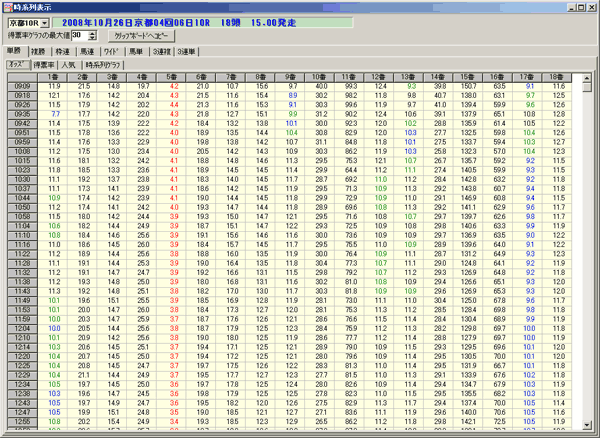The width and height of the screenshot is (600, 438).
Task: Decrease the 得票率グラフの最大値 spinner value
Action: pyautogui.click(x=92, y=38)
